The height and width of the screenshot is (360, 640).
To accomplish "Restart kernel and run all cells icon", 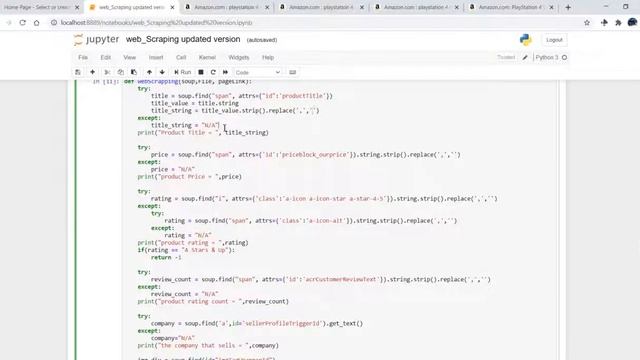I will pyautogui.click(x=225, y=72).
